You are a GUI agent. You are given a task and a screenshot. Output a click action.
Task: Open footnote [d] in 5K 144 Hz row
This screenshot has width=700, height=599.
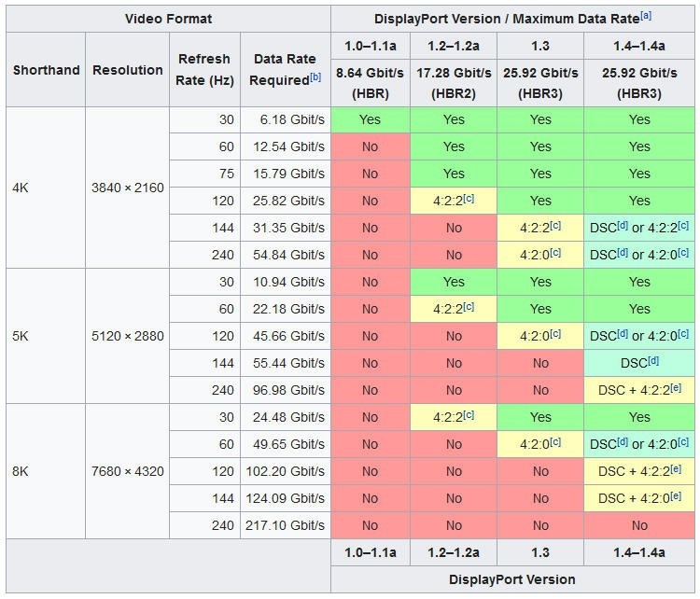click(654, 361)
